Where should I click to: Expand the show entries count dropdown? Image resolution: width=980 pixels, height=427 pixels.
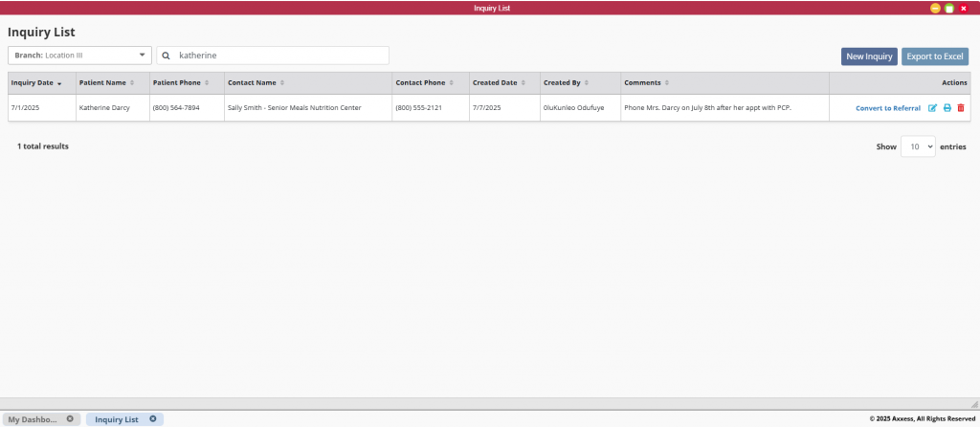[x=917, y=147]
